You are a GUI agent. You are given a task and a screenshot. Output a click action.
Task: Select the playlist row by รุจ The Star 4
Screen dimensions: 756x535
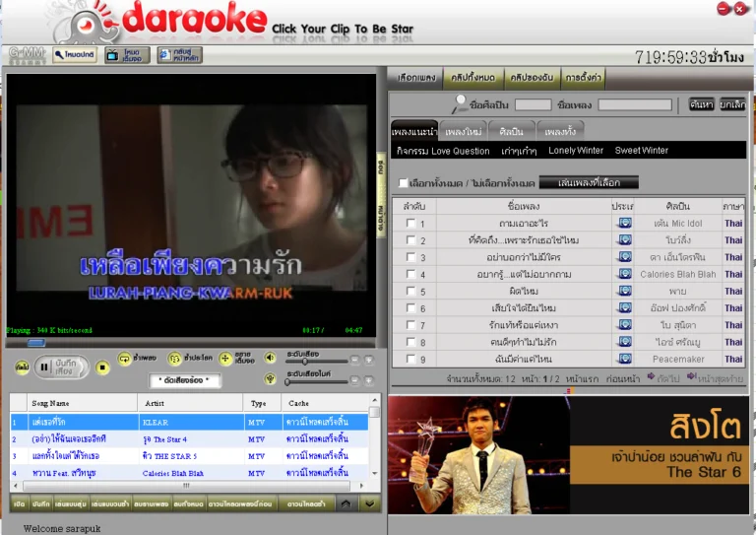point(189,439)
